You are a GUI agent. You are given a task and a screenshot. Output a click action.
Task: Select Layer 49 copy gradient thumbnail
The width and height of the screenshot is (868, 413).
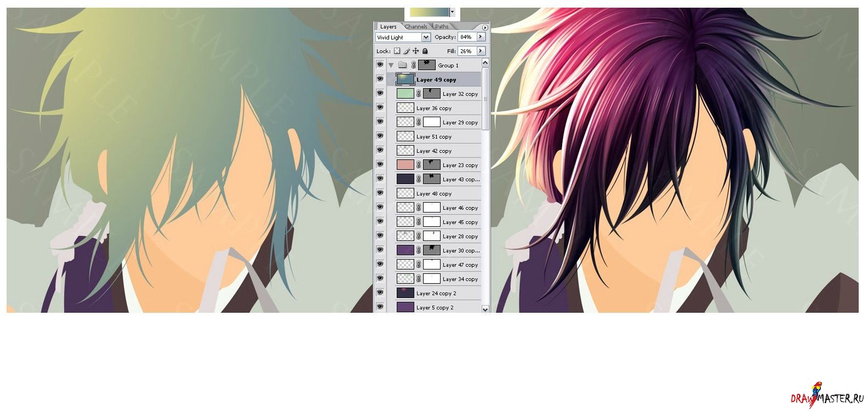[x=406, y=79]
